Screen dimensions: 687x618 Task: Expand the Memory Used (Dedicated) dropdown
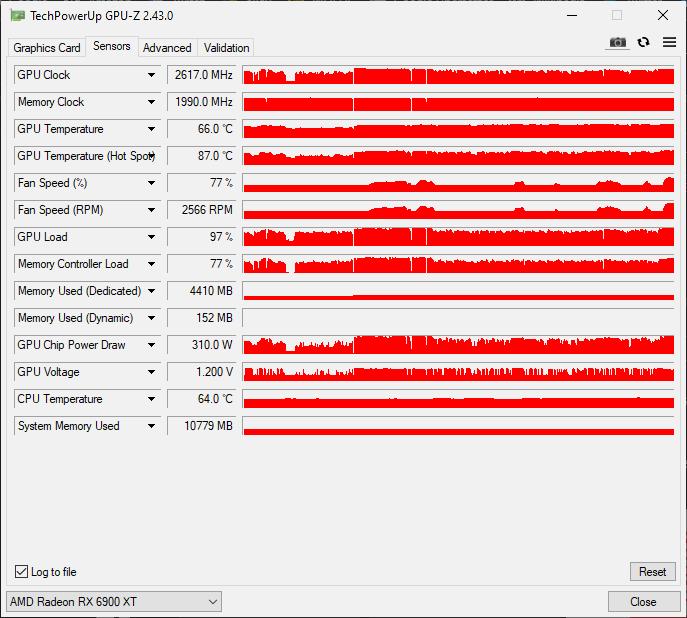(x=151, y=291)
